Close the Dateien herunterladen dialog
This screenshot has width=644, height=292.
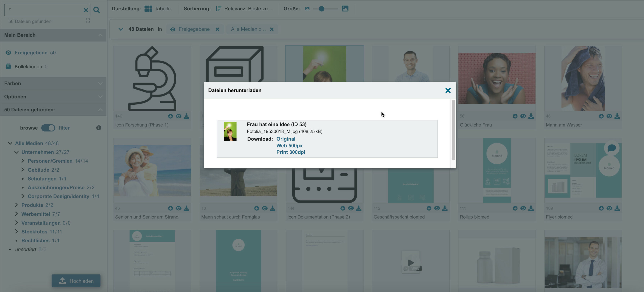(448, 90)
